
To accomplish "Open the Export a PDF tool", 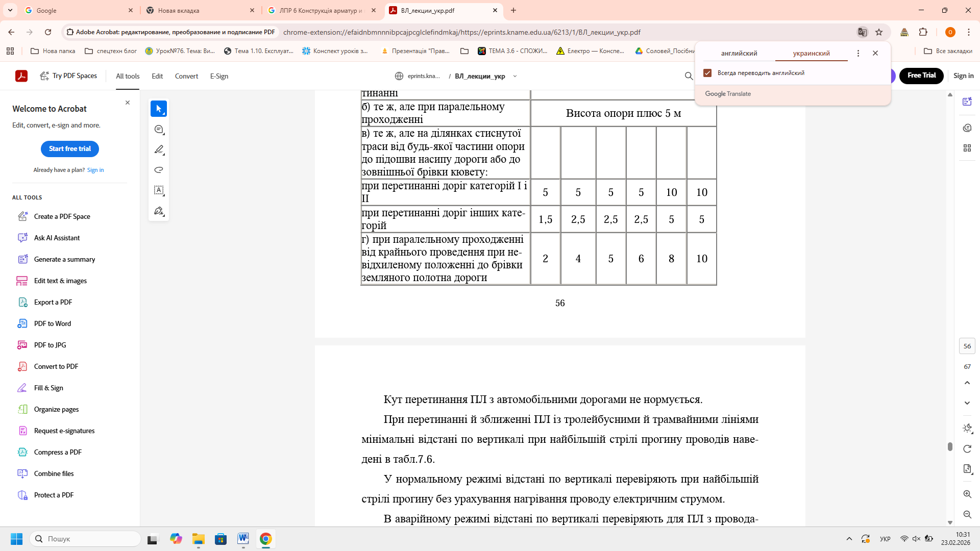I will tap(53, 302).
